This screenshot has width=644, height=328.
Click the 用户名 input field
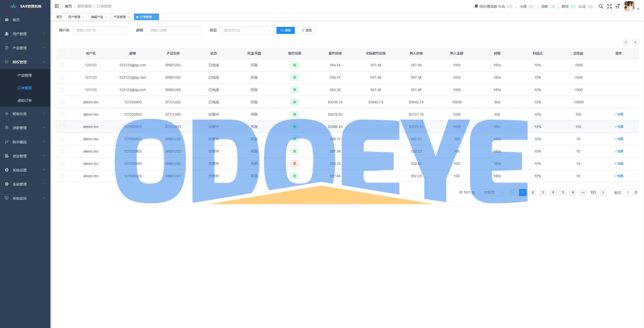tap(99, 30)
